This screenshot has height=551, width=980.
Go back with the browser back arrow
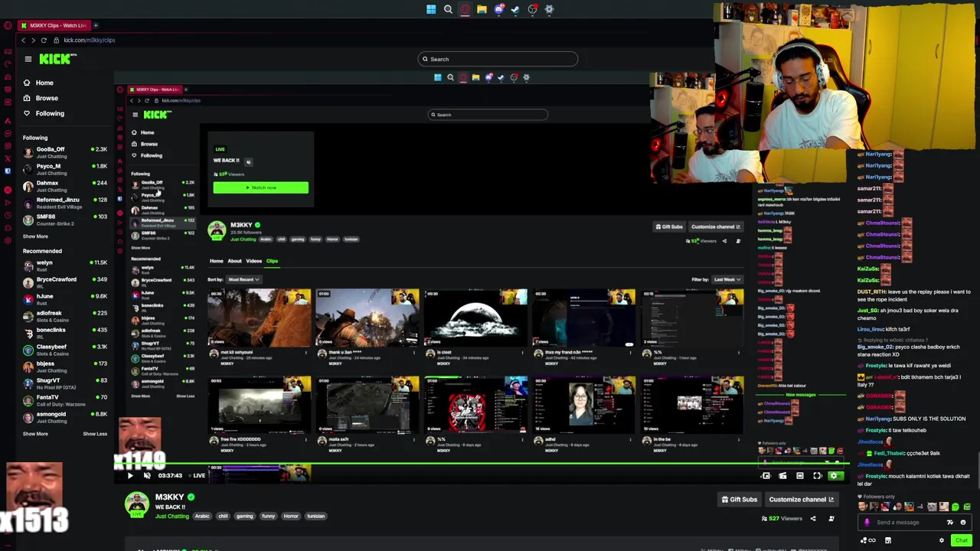(23, 40)
